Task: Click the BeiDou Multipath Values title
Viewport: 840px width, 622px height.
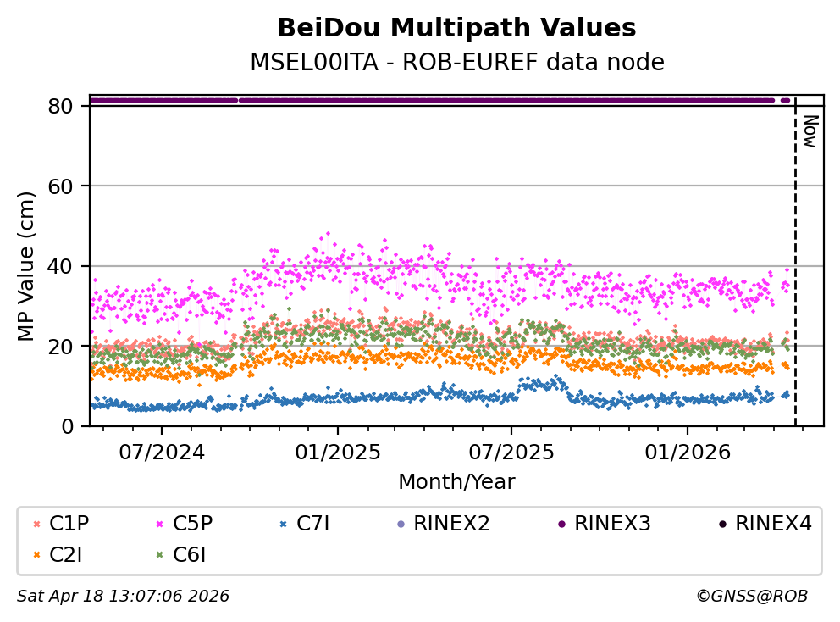Action: [x=456, y=28]
